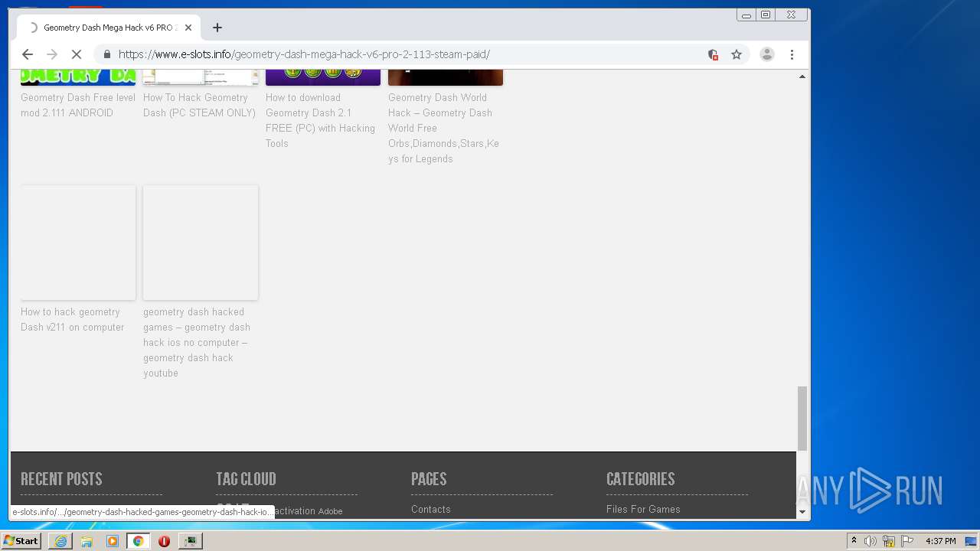Go back to the previous page
Screen dimensions: 980x551
coord(28,54)
